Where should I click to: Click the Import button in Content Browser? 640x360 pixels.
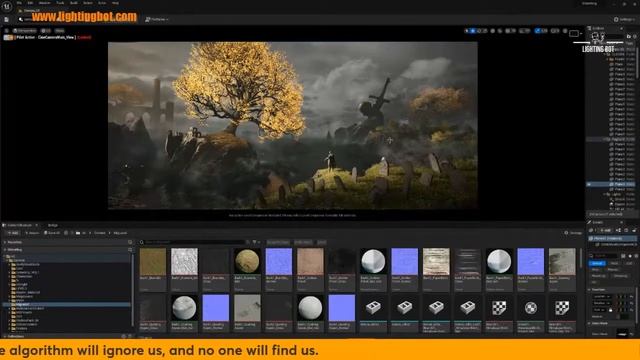point(32,233)
